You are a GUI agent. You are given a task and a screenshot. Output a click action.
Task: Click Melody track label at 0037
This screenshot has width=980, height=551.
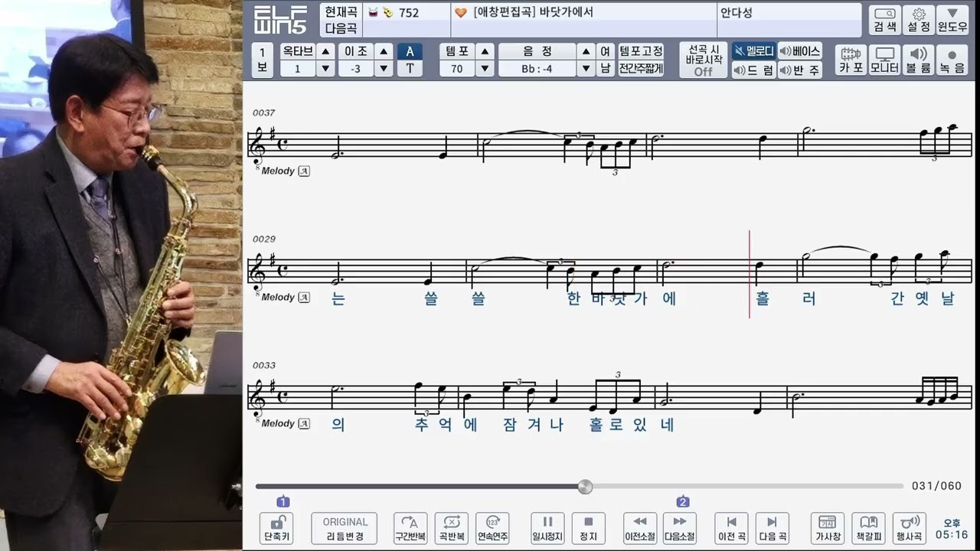(278, 171)
